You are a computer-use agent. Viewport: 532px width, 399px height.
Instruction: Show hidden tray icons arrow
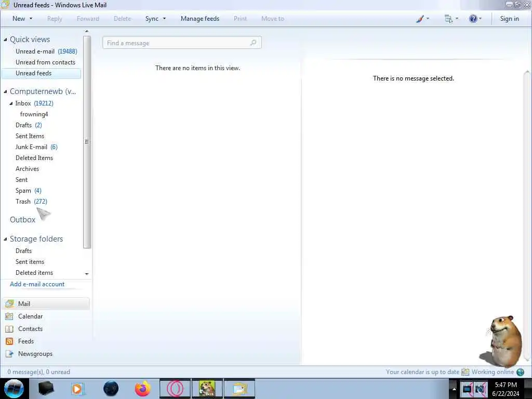pyautogui.click(x=454, y=389)
